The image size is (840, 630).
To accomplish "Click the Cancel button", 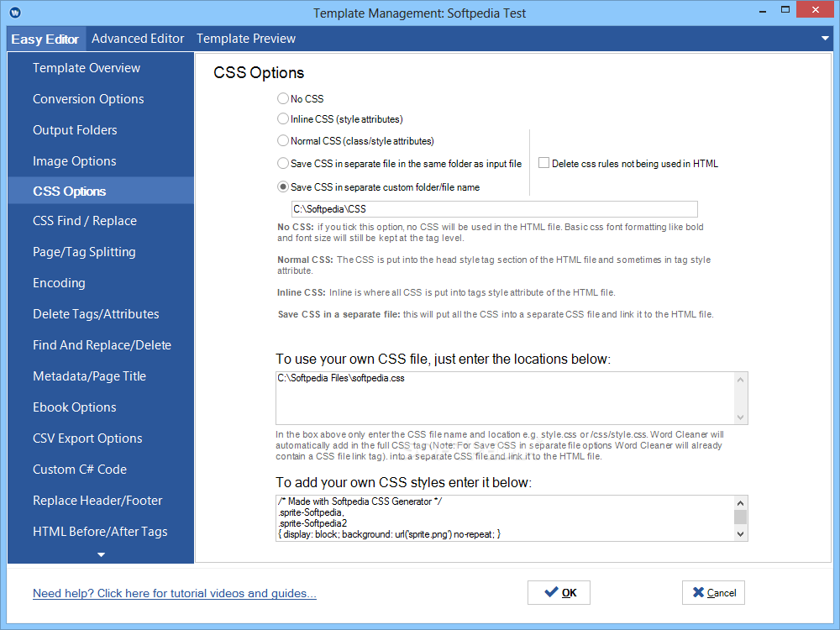I will [x=713, y=592].
